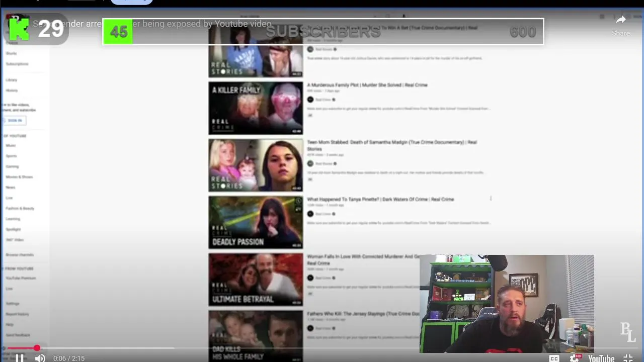Open Send feedback in the sidebar
Screen dimensions: 644x362
tap(18, 335)
